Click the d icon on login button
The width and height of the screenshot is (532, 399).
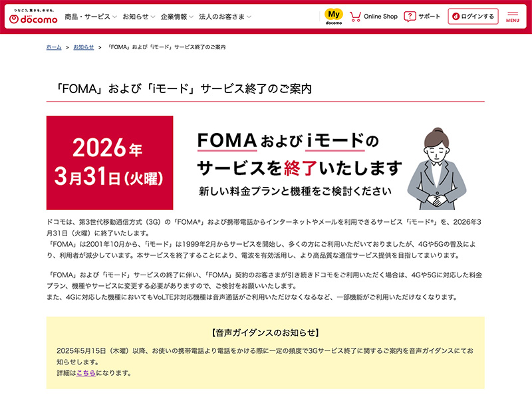456,16
